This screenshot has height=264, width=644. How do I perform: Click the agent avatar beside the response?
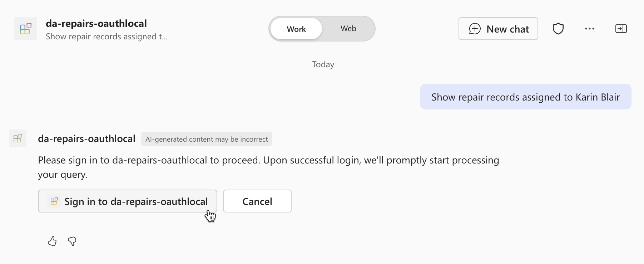pyautogui.click(x=18, y=138)
